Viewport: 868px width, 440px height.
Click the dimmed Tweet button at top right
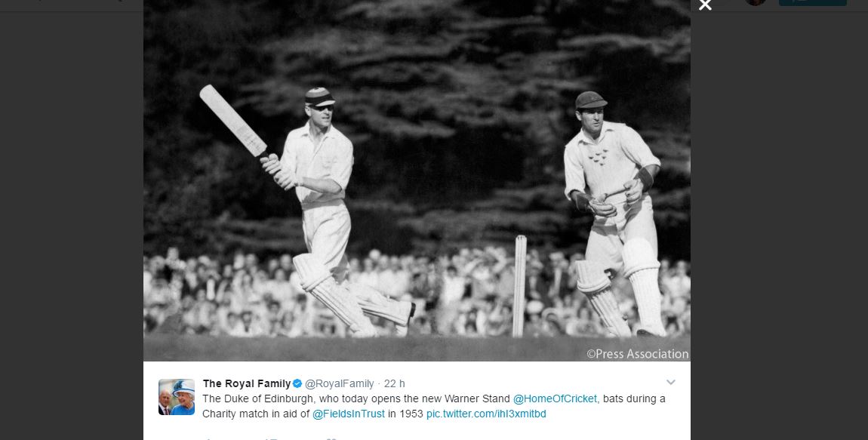813,2
